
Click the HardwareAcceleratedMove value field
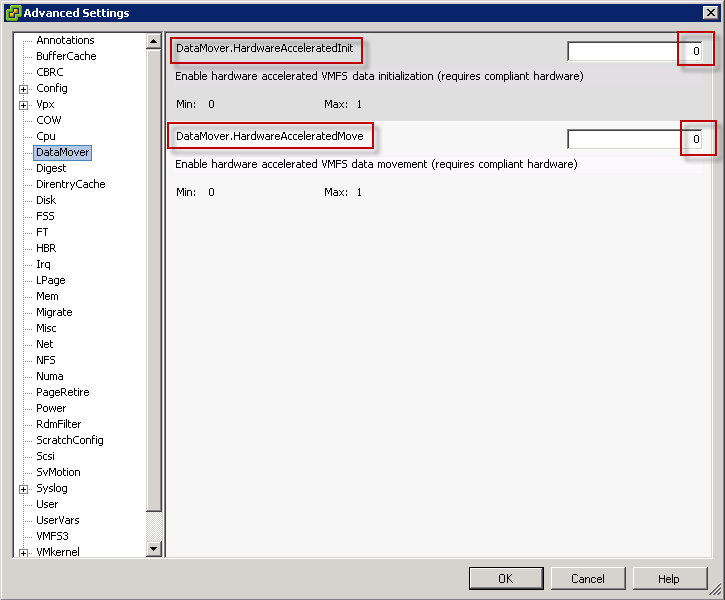(635, 139)
